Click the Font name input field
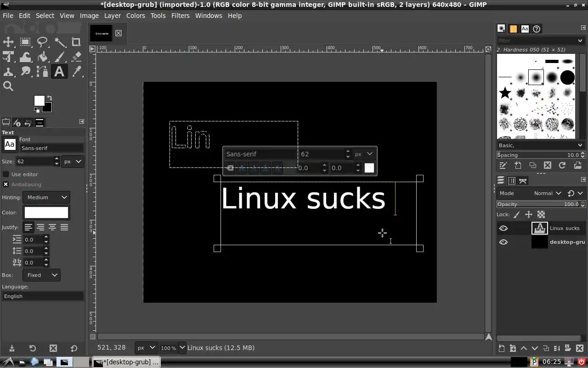The height and width of the screenshot is (368, 588). [x=51, y=148]
